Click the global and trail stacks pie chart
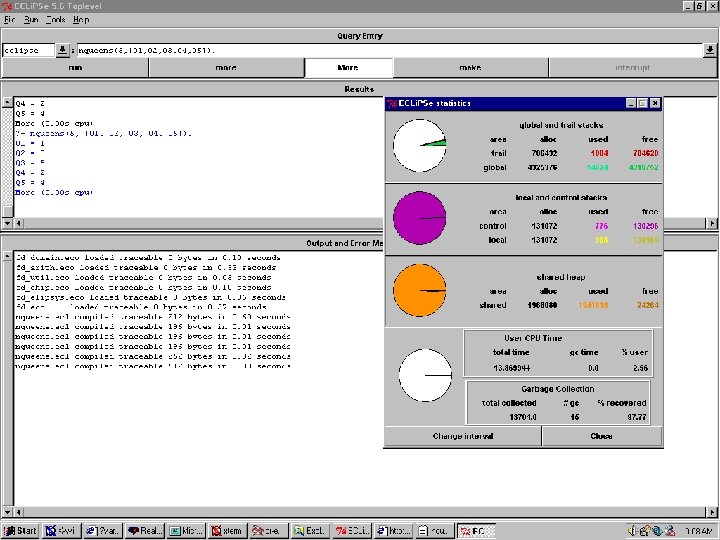Screen dimensions: 720x540 419,146
